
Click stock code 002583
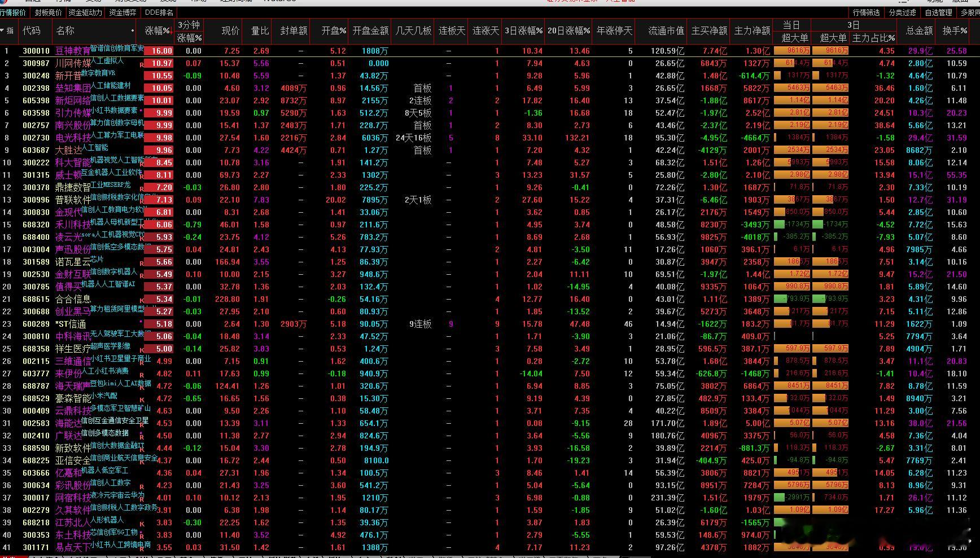point(36,423)
